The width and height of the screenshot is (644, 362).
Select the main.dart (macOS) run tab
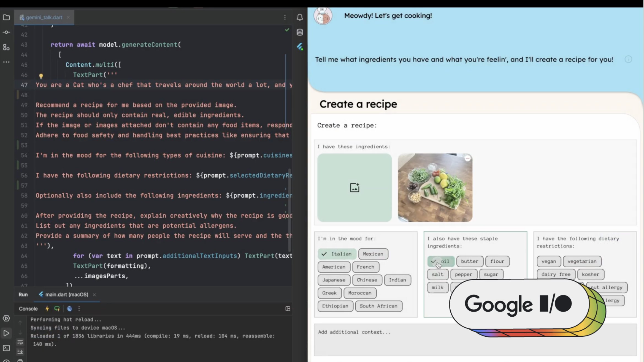[x=66, y=294]
